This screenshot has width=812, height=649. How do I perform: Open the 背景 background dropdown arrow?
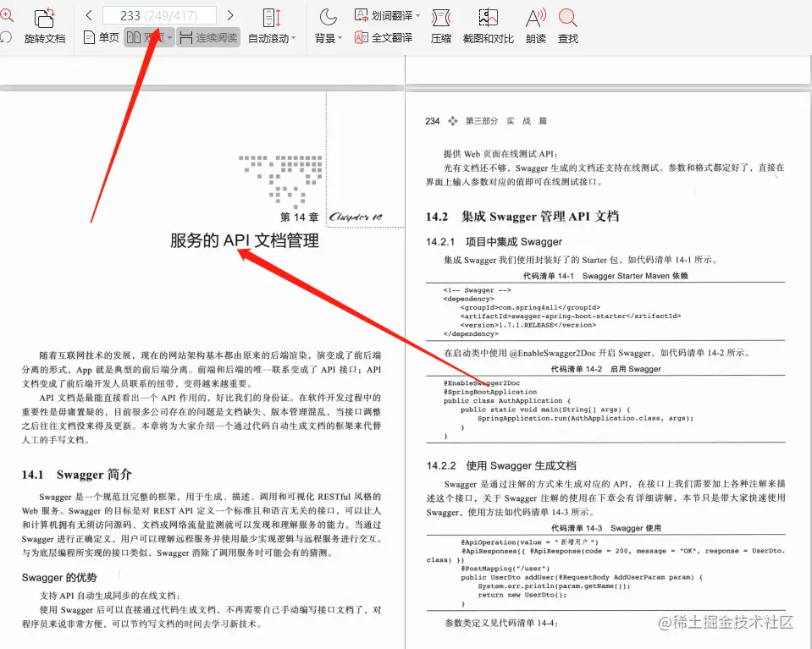pyautogui.click(x=340, y=38)
